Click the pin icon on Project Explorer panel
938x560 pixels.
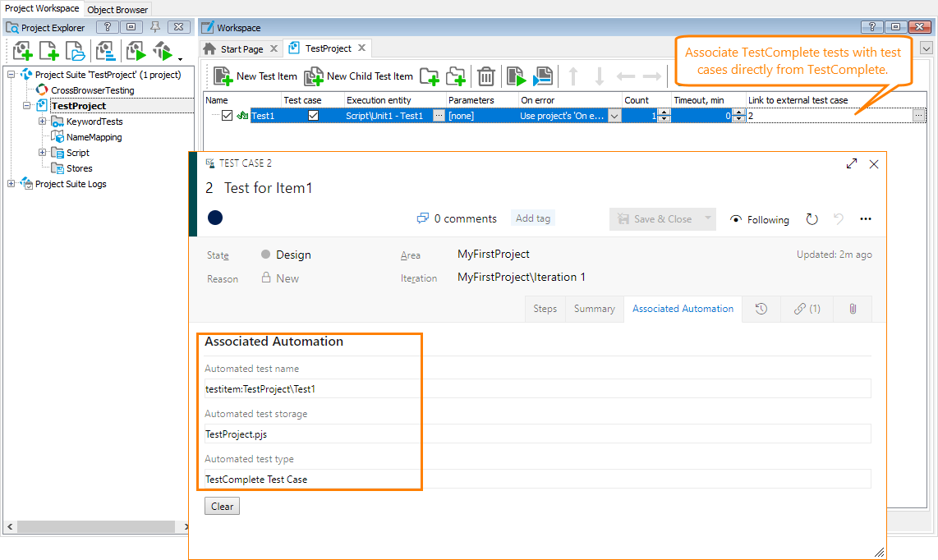pos(154,27)
